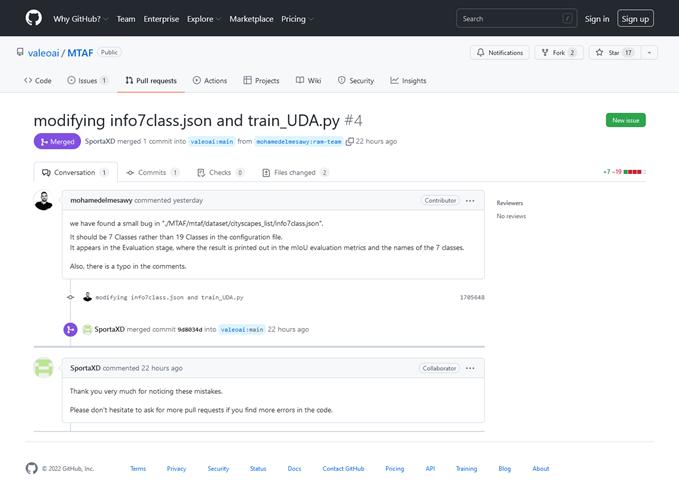The height and width of the screenshot is (499, 679).
Task: Click the purple Merged status badge
Action: (57, 142)
